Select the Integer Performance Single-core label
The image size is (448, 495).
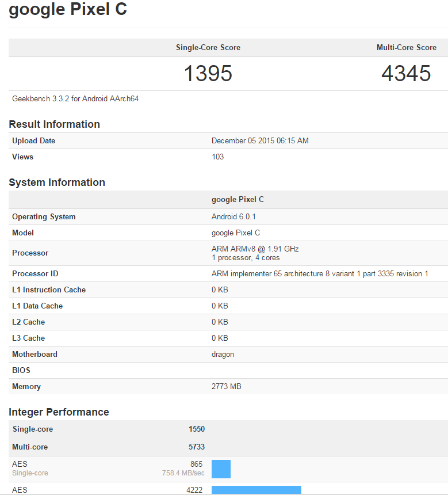33,429
